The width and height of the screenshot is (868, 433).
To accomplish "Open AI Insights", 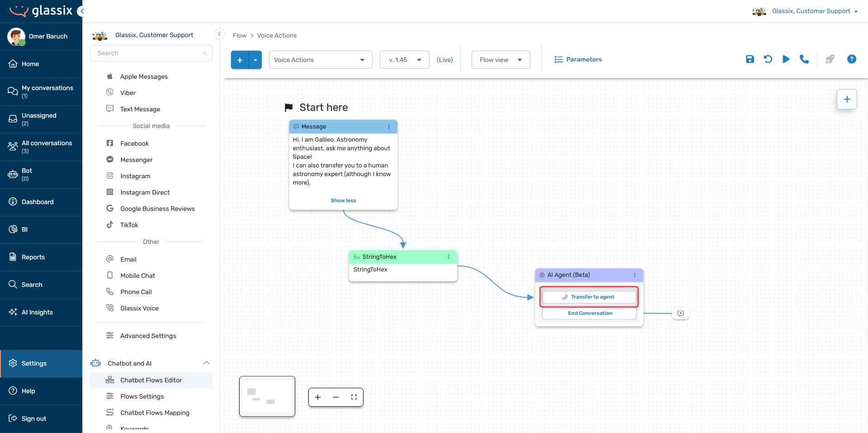I will (x=41, y=312).
